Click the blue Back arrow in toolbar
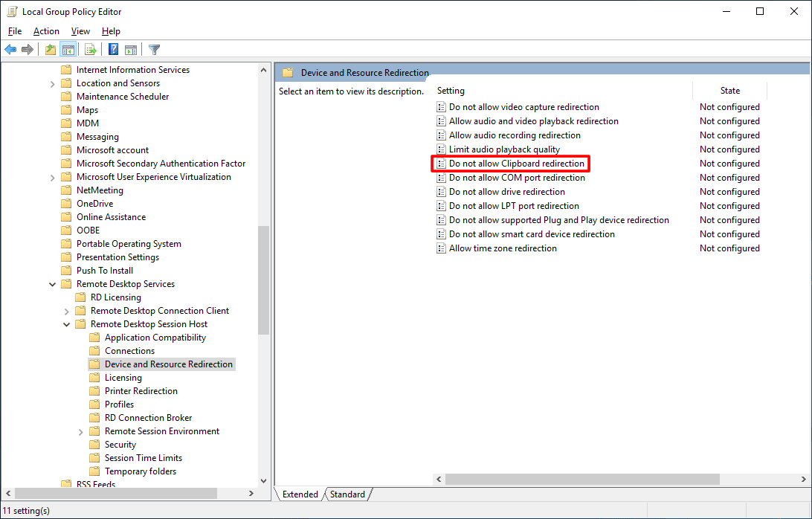 [10, 50]
